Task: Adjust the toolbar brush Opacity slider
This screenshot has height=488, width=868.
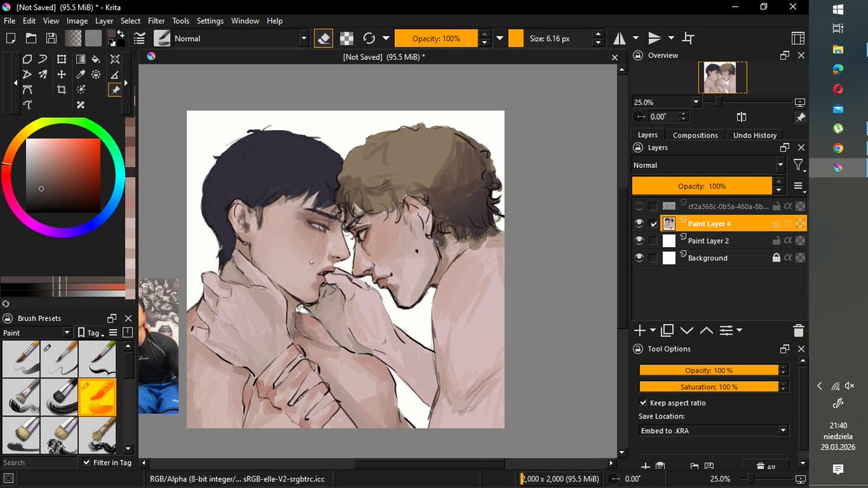Action: pyautogui.click(x=436, y=38)
